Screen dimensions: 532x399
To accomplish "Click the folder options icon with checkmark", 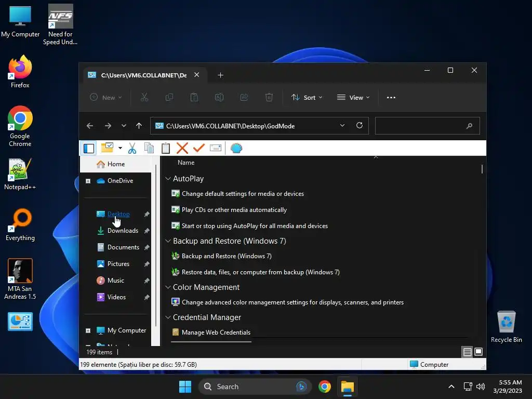I will click(x=108, y=148).
